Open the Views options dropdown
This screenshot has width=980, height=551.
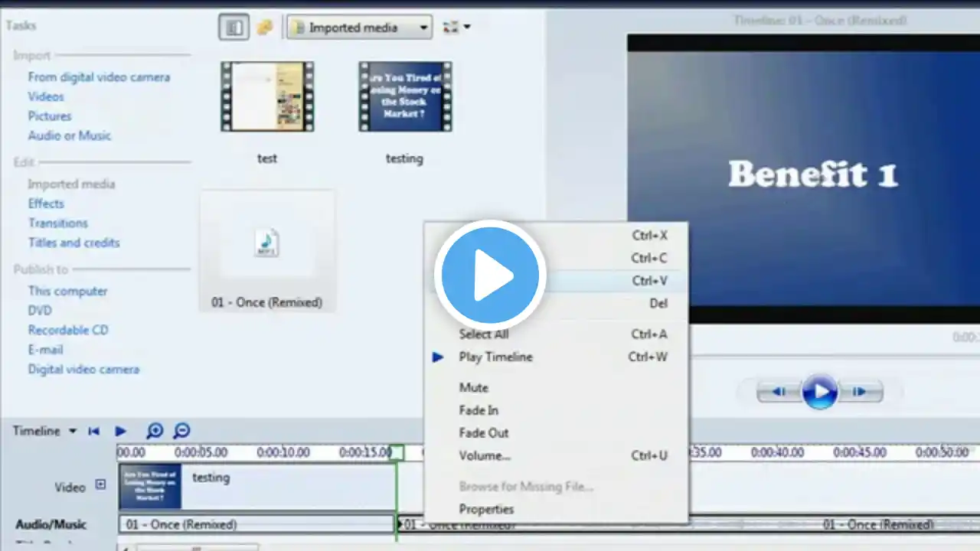456,28
